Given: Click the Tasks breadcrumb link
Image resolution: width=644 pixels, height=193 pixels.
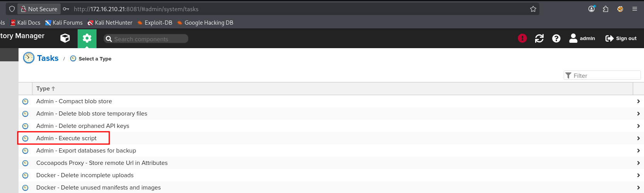Looking at the screenshot, I should click(x=47, y=58).
